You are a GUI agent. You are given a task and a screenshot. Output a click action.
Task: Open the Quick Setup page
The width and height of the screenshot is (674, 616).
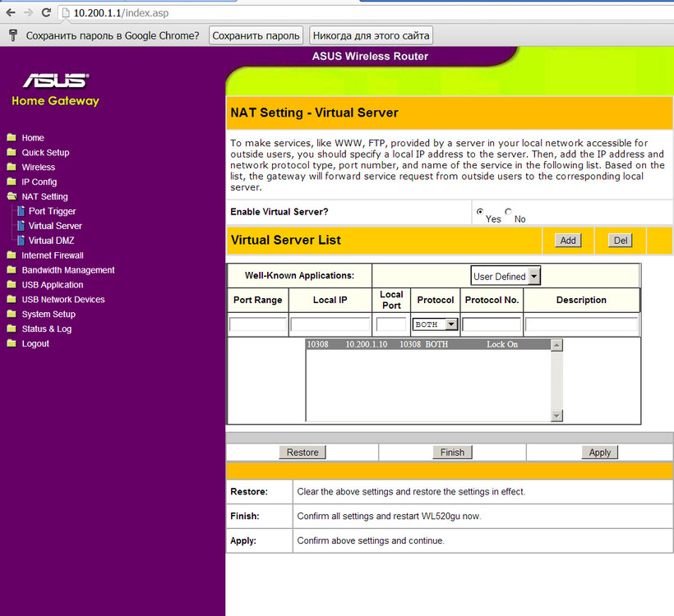coord(45,152)
